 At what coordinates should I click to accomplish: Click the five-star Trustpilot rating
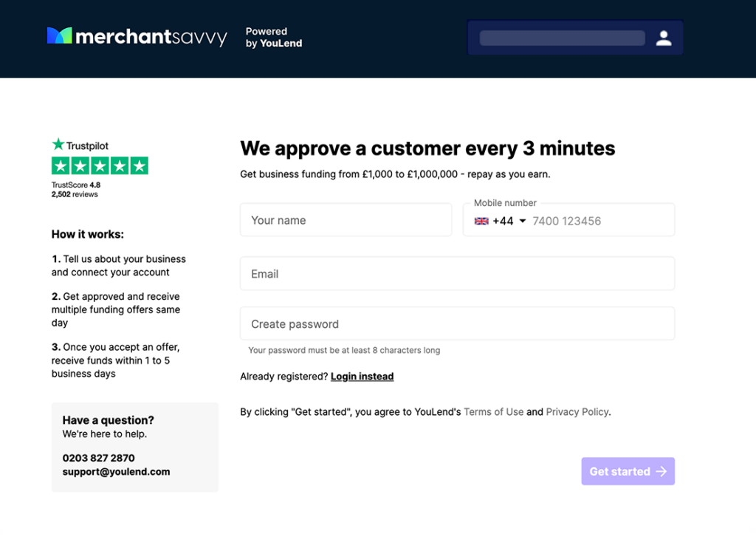(x=100, y=166)
